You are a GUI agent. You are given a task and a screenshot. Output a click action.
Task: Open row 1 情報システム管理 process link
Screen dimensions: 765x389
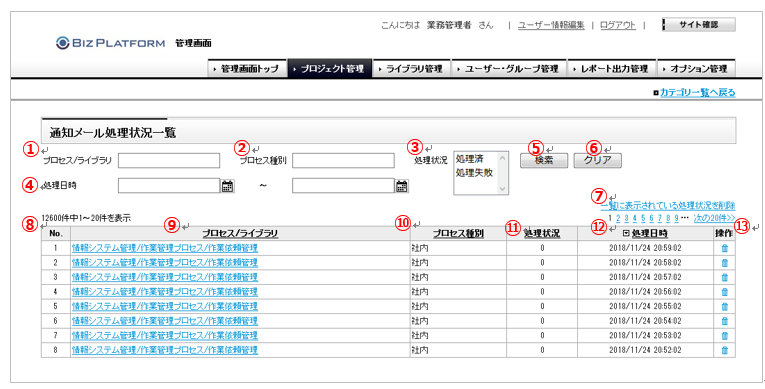pos(165,248)
